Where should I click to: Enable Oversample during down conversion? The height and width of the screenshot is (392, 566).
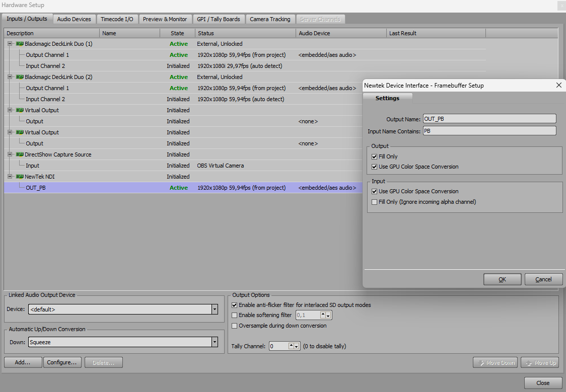pos(234,326)
